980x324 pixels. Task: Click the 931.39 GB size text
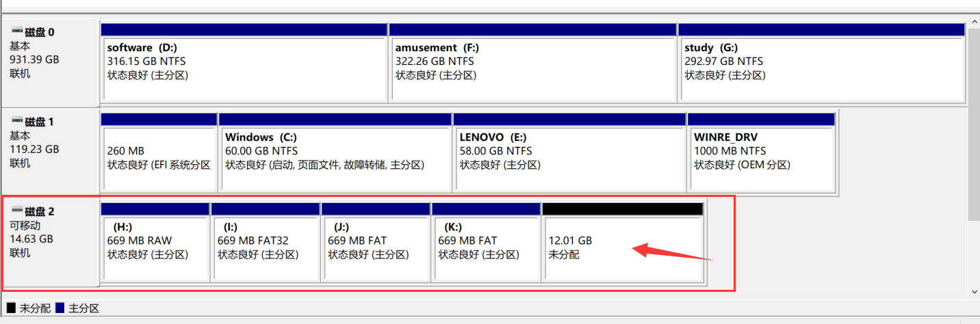pos(34,59)
